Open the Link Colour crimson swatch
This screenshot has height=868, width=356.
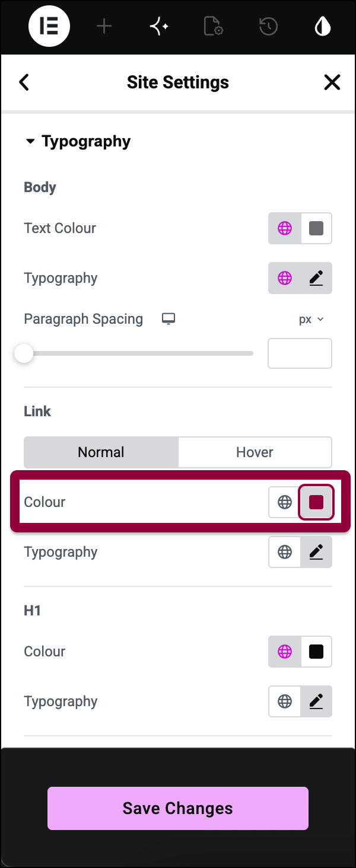316,502
